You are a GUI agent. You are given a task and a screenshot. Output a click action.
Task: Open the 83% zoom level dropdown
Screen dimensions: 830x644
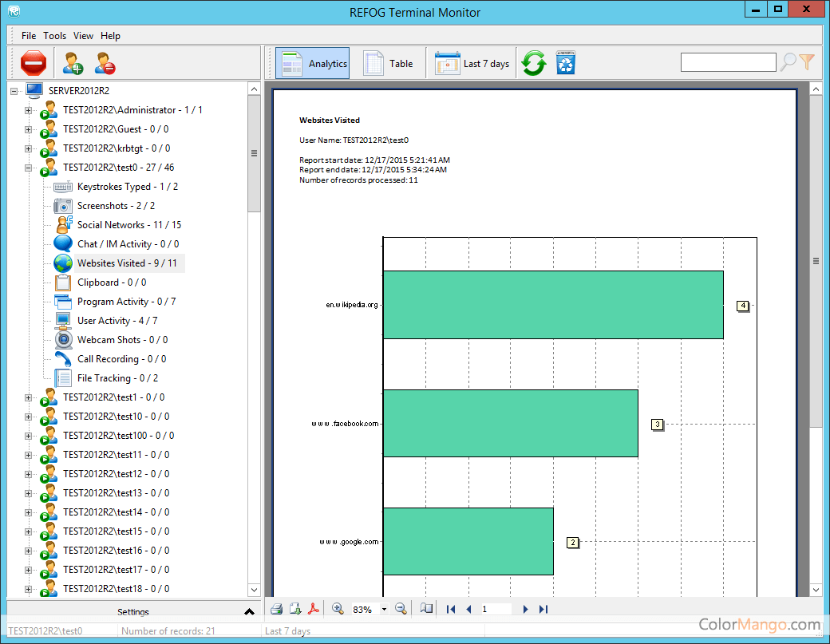coord(384,610)
